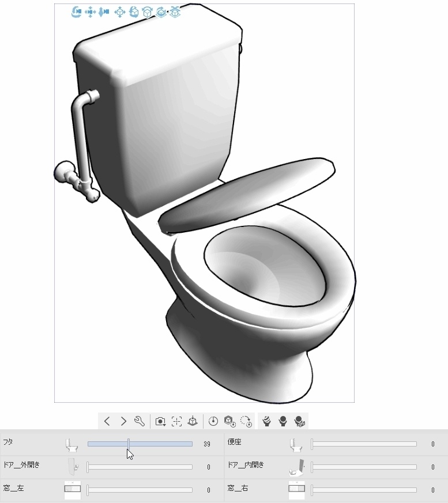Select the pan camera manipulator icon
448x503 pixels.
click(90, 12)
